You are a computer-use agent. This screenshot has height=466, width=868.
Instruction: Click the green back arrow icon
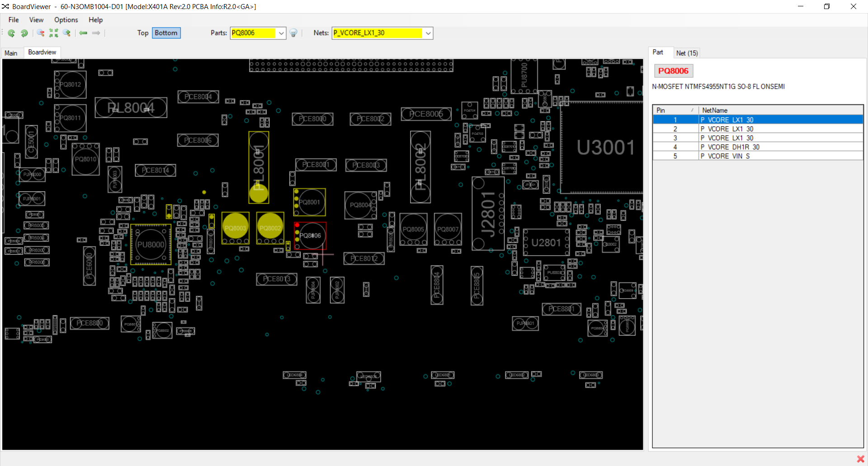[x=83, y=33]
